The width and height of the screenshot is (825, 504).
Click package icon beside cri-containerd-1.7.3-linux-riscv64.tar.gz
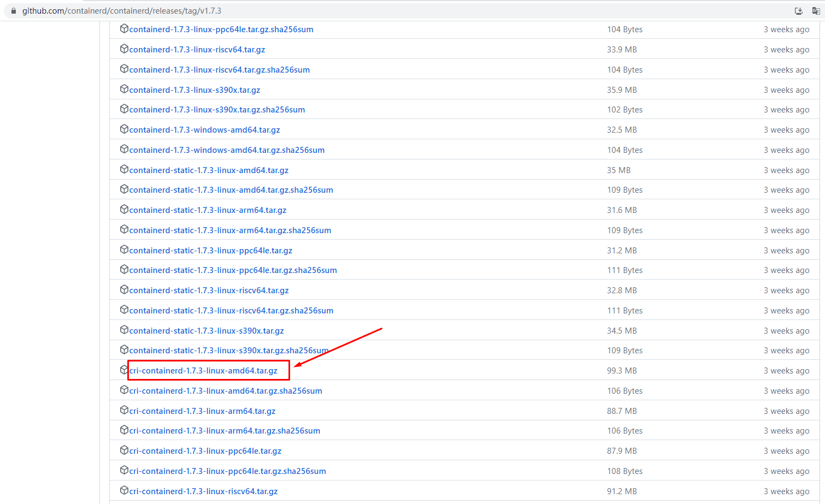pyautogui.click(x=124, y=490)
